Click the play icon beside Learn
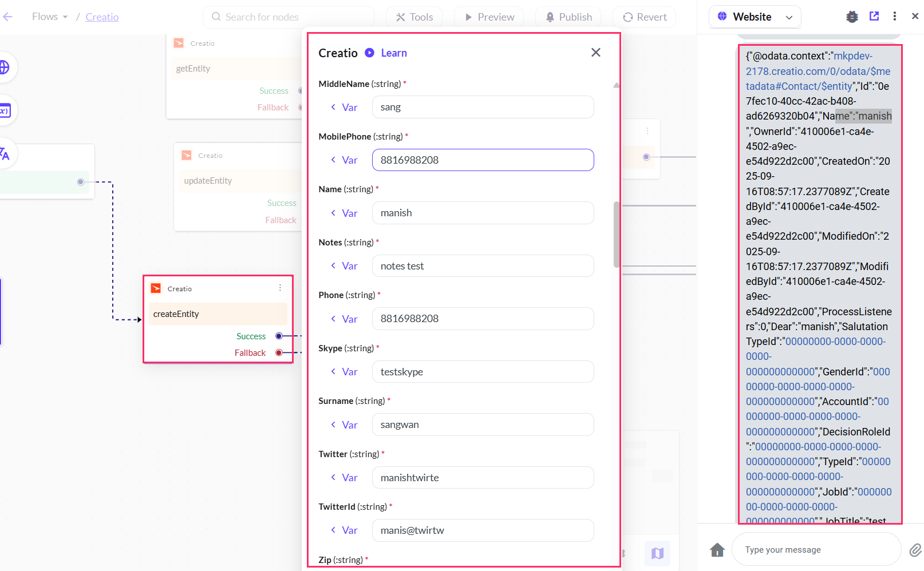Screen dimensions: 924x571 (x=370, y=53)
